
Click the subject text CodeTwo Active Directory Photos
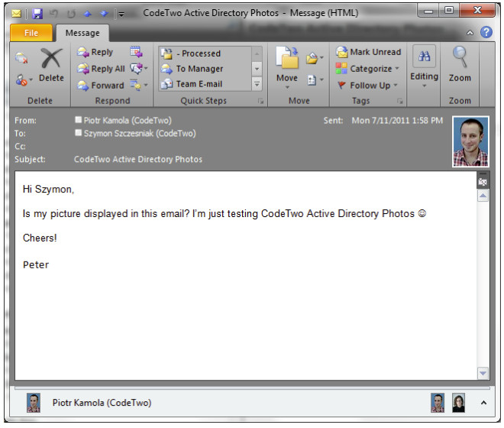[138, 159]
